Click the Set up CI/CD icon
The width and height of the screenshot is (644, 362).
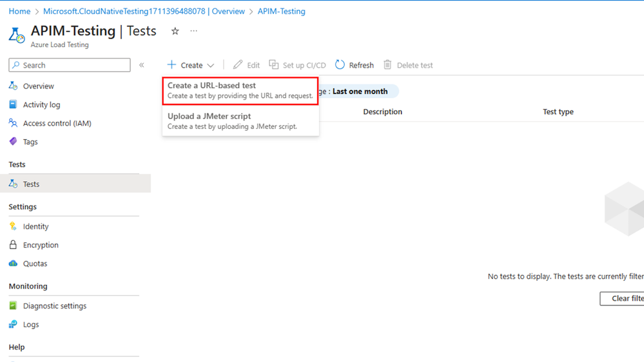[273, 64]
